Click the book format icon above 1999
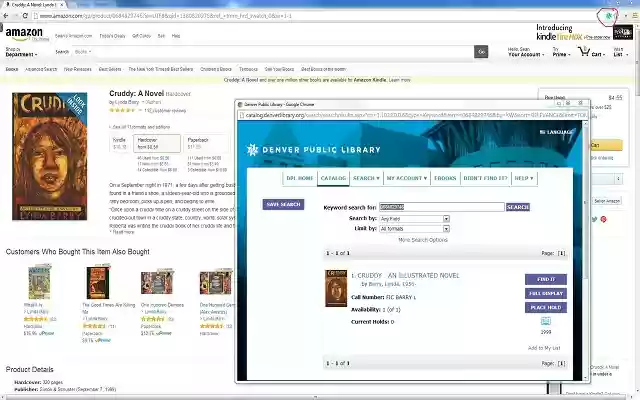 click(546, 321)
